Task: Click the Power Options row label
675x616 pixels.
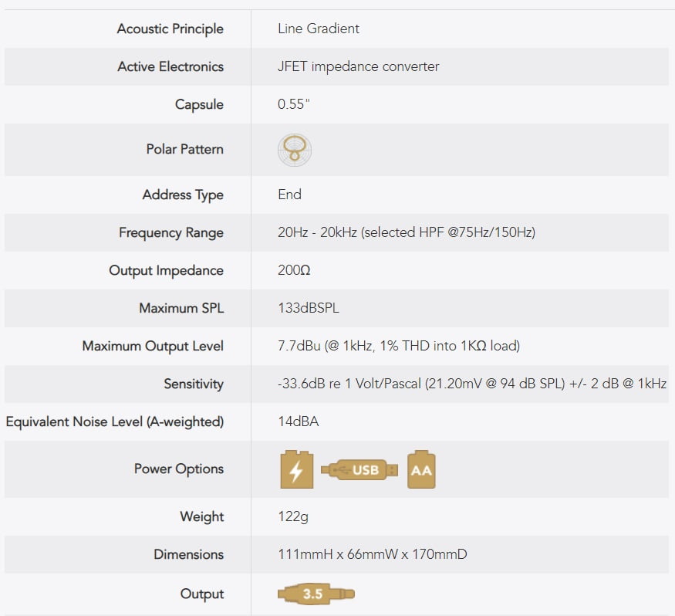Action: pos(178,469)
